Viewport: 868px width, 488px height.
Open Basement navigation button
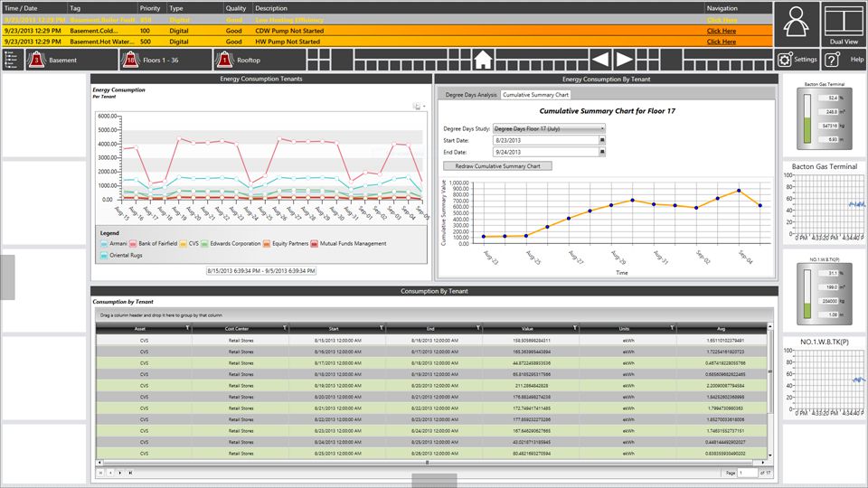[x=71, y=60]
